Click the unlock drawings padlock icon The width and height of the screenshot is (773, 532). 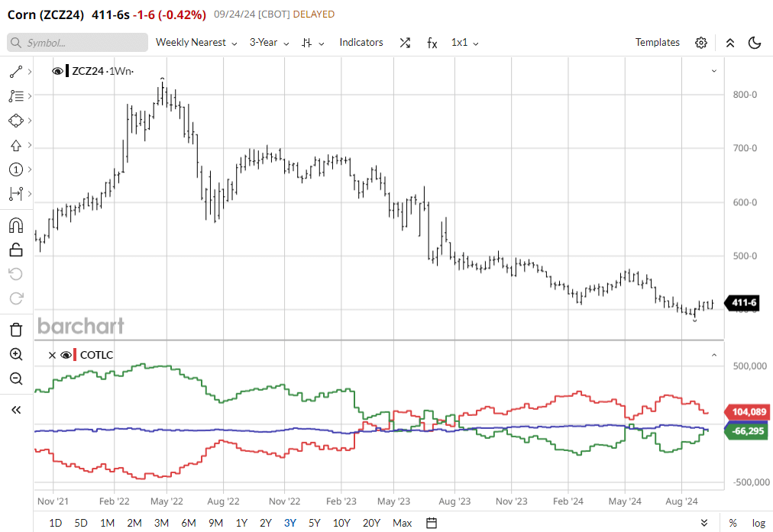pyautogui.click(x=15, y=250)
